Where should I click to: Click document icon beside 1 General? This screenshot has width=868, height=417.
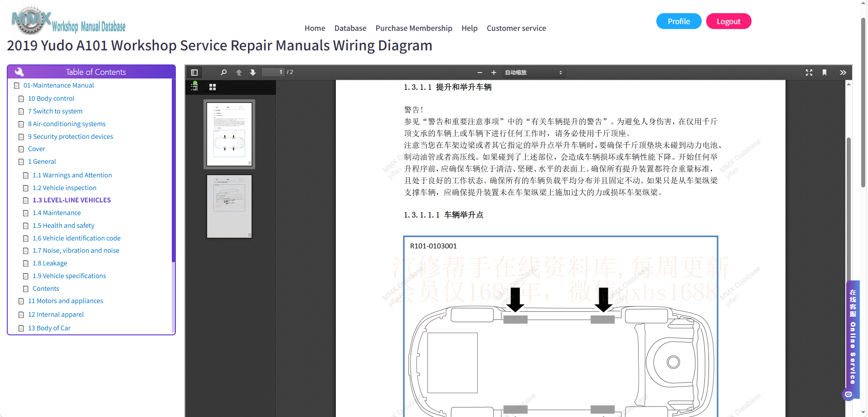coord(21,162)
